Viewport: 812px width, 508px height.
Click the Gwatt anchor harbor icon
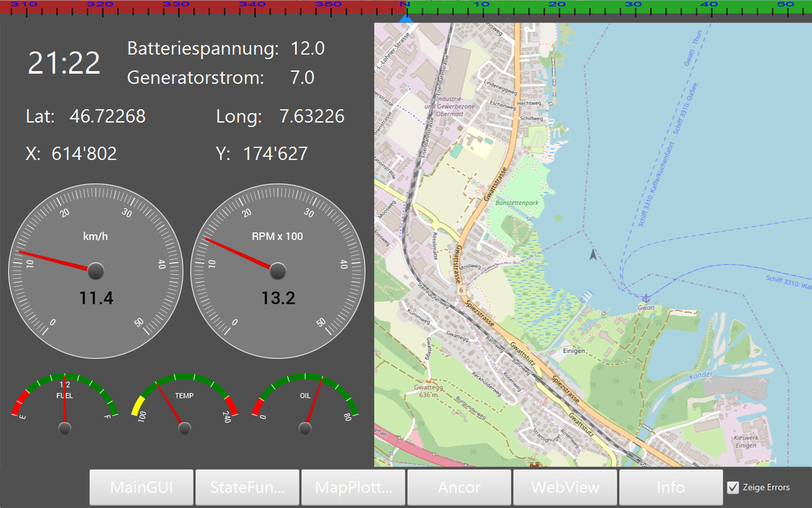(x=646, y=298)
